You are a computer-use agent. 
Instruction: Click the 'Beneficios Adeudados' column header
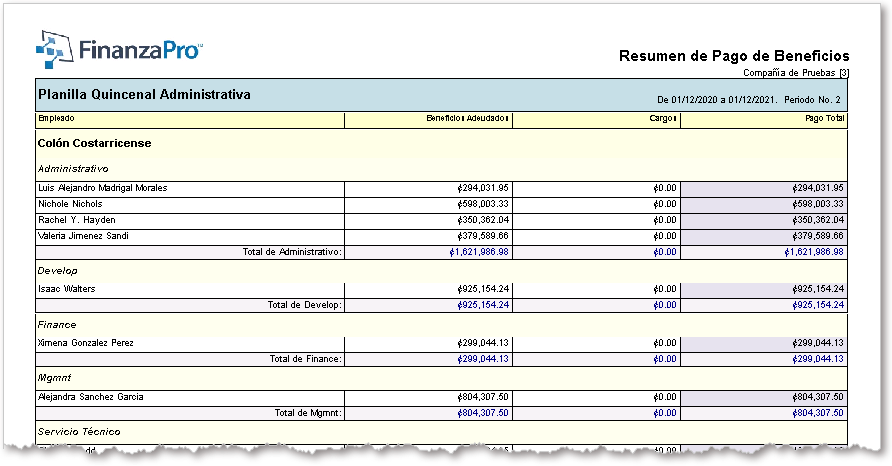click(467, 118)
